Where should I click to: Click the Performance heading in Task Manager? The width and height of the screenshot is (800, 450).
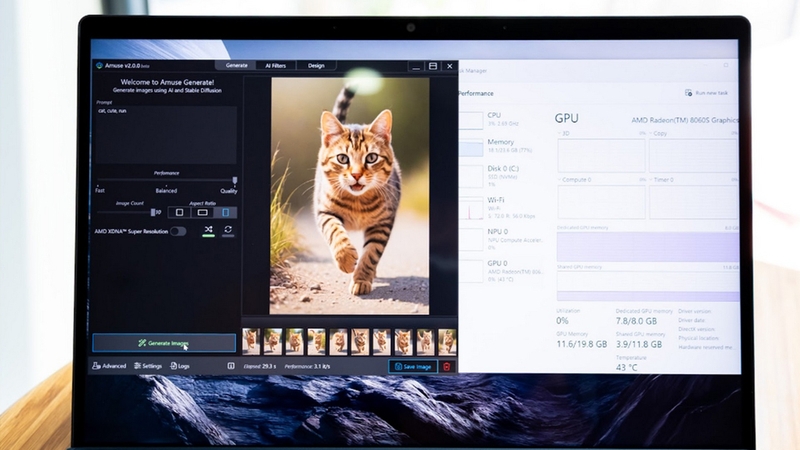(476, 93)
